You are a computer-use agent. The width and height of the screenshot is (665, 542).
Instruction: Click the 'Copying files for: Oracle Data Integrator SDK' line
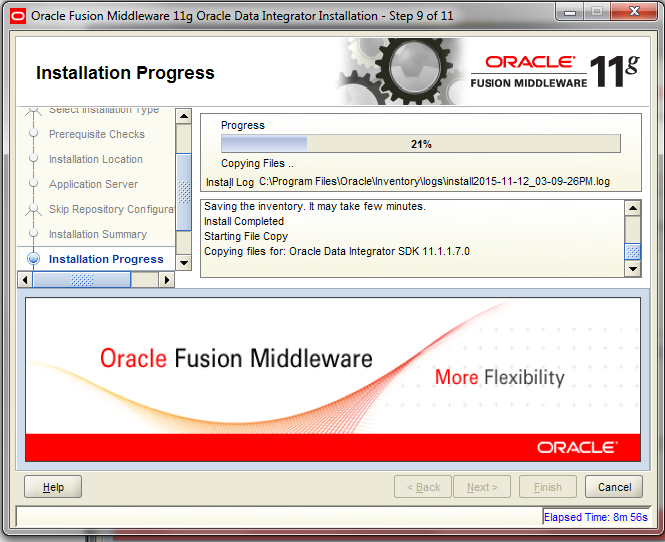pos(337,251)
